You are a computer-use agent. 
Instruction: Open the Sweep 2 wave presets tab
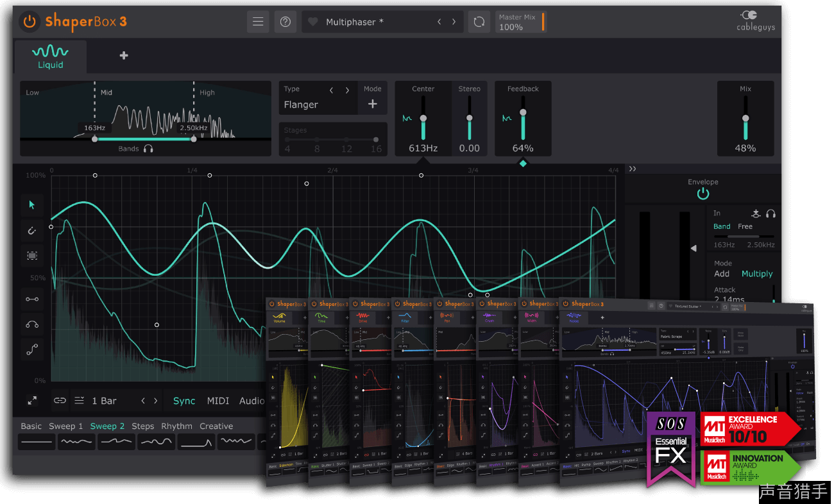click(x=108, y=426)
